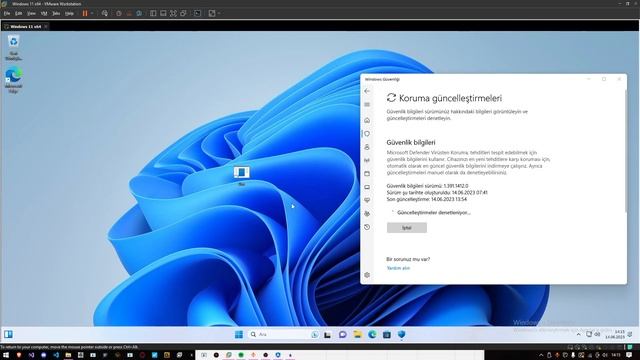Viewport: 640px width, 360px height.
Task: Open Microsoft Store on guest taskbar
Action: click(x=387, y=335)
